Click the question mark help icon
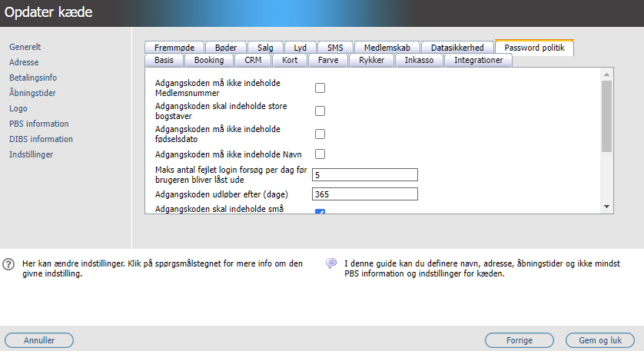Viewport: 644px width, 351px height. 8,264
